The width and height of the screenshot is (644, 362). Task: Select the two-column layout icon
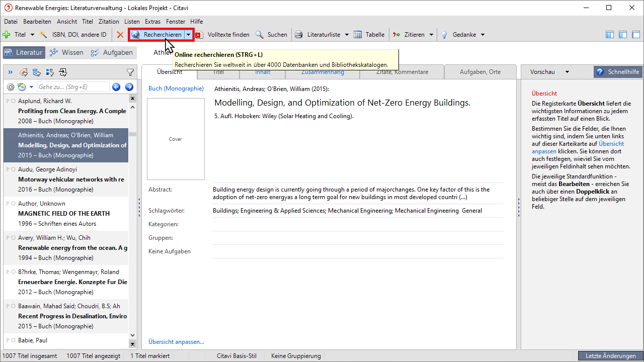(623, 35)
